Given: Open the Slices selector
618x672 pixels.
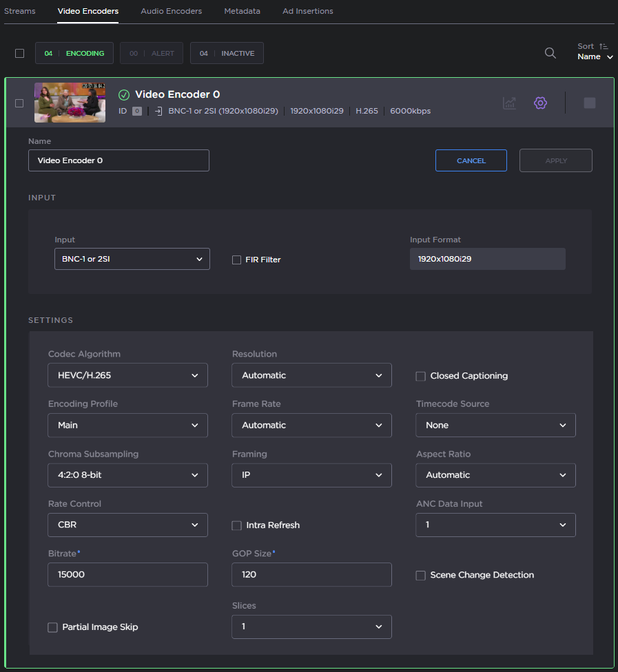Looking at the screenshot, I should (x=311, y=627).
